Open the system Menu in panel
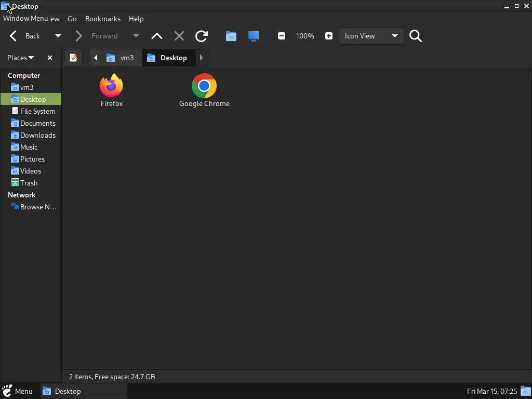This screenshot has height=399, width=532. (x=17, y=391)
